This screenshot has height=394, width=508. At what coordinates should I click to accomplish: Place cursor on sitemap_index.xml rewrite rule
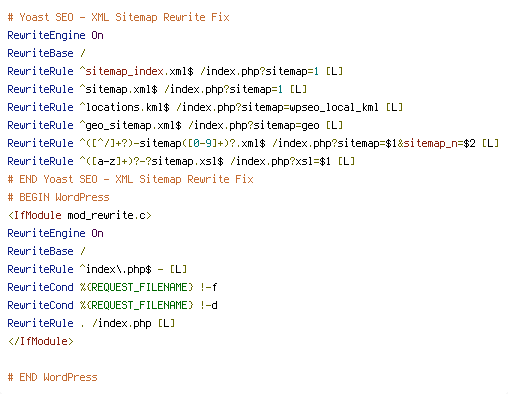pos(175,71)
